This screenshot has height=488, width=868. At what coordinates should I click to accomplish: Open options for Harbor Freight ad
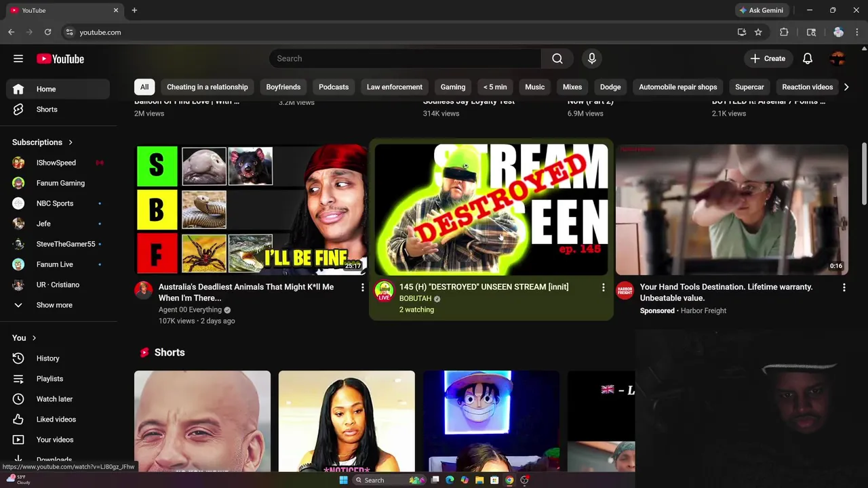click(x=844, y=288)
